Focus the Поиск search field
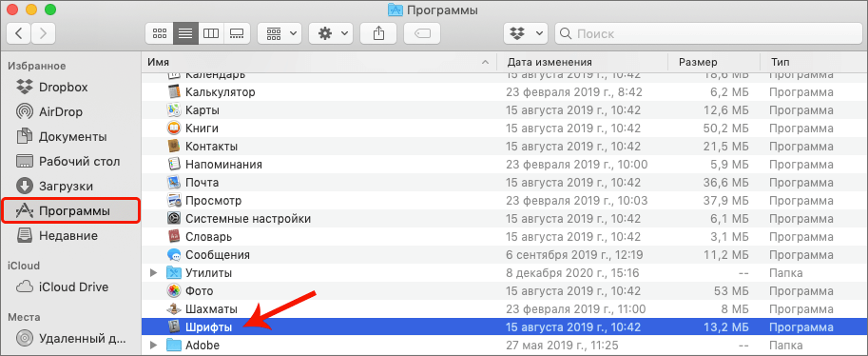 click(707, 33)
